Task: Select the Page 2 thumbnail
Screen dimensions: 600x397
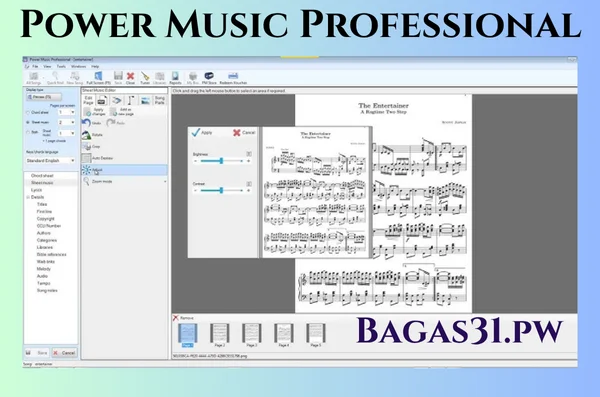Action: (220, 335)
